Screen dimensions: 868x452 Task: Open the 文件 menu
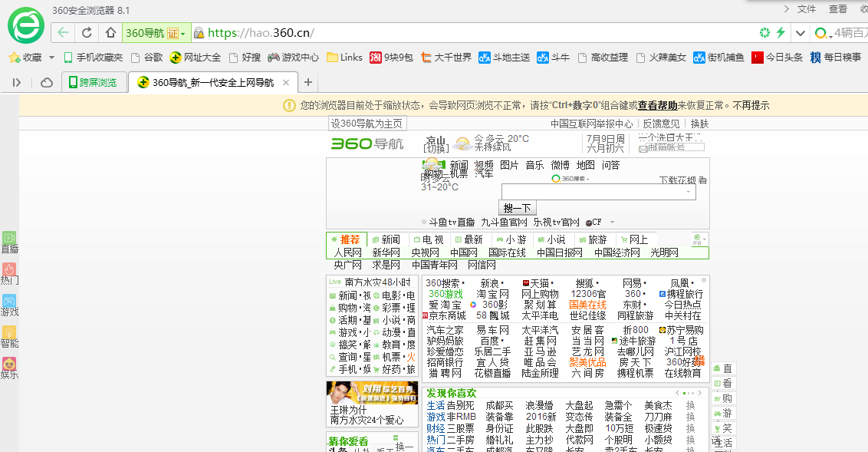click(x=806, y=9)
